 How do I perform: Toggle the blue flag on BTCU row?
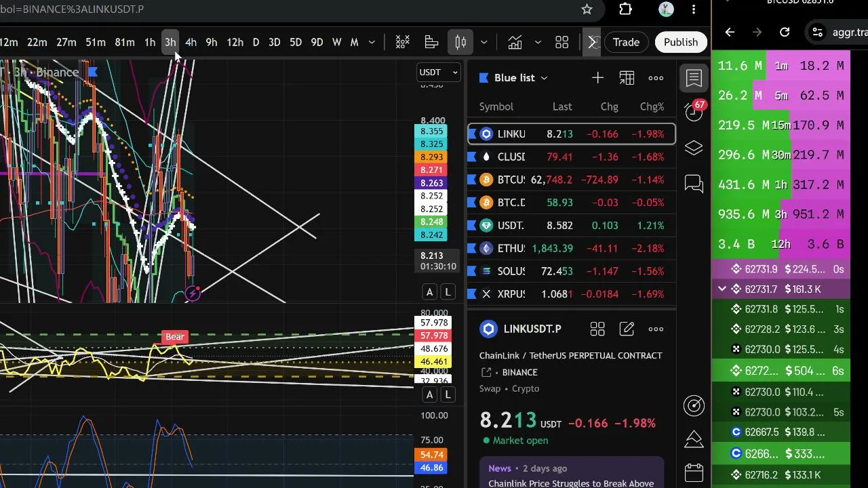473,180
